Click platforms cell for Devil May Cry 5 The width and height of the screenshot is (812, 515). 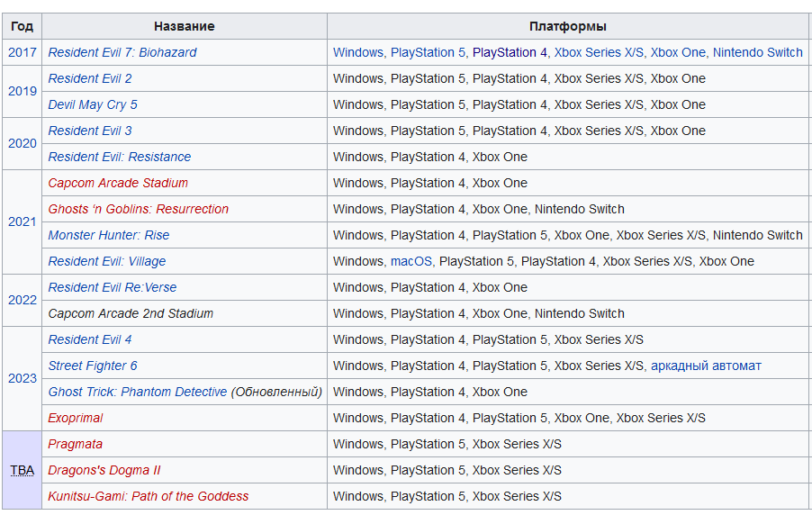[x=567, y=104]
